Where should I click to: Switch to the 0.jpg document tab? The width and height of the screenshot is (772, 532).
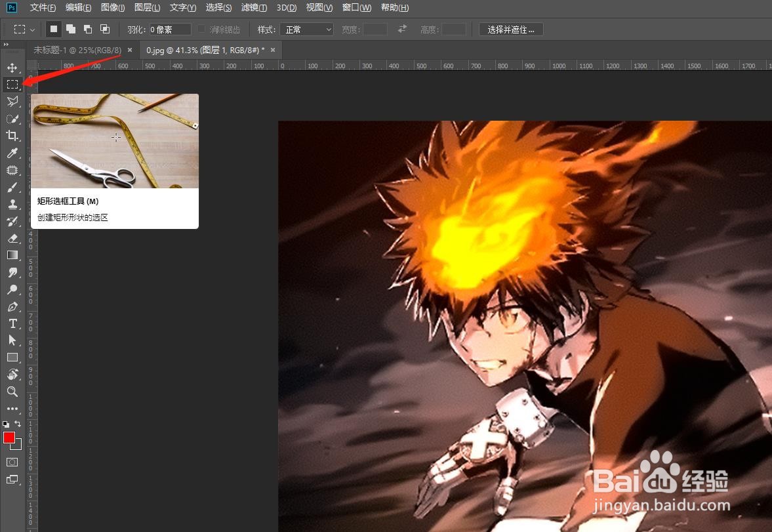pos(205,51)
